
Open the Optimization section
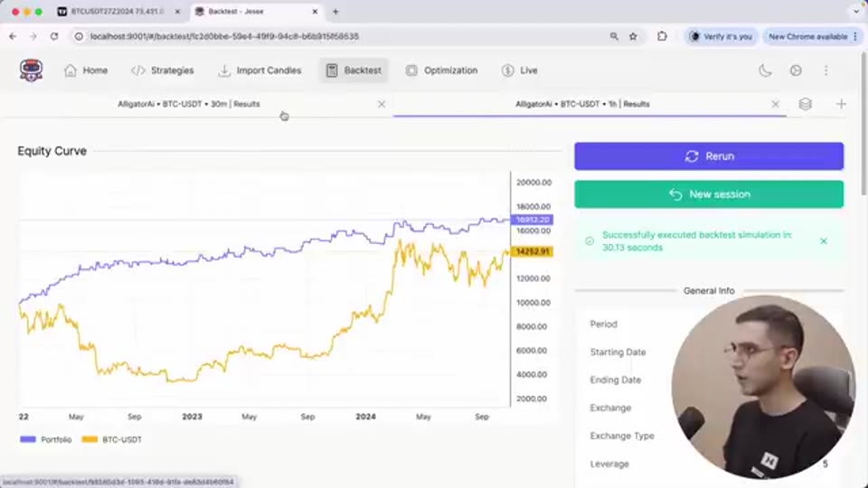(x=441, y=70)
